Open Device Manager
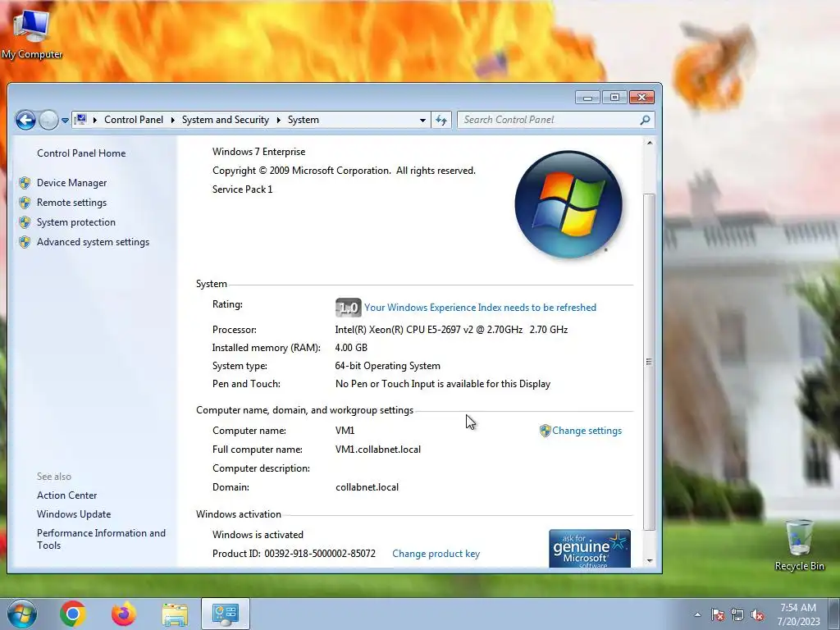 (x=72, y=183)
